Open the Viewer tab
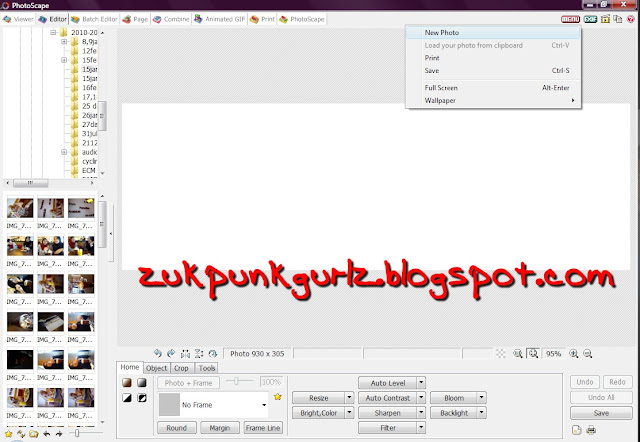The width and height of the screenshot is (640, 442). (18, 19)
